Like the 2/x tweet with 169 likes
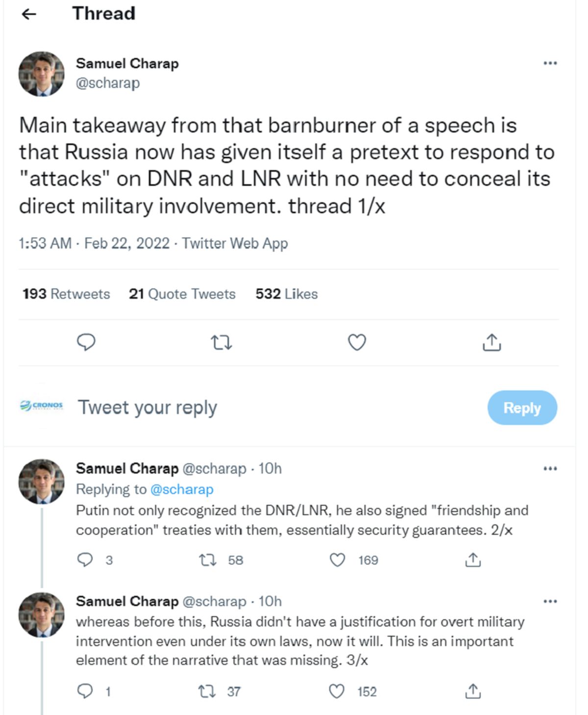 [x=337, y=560]
